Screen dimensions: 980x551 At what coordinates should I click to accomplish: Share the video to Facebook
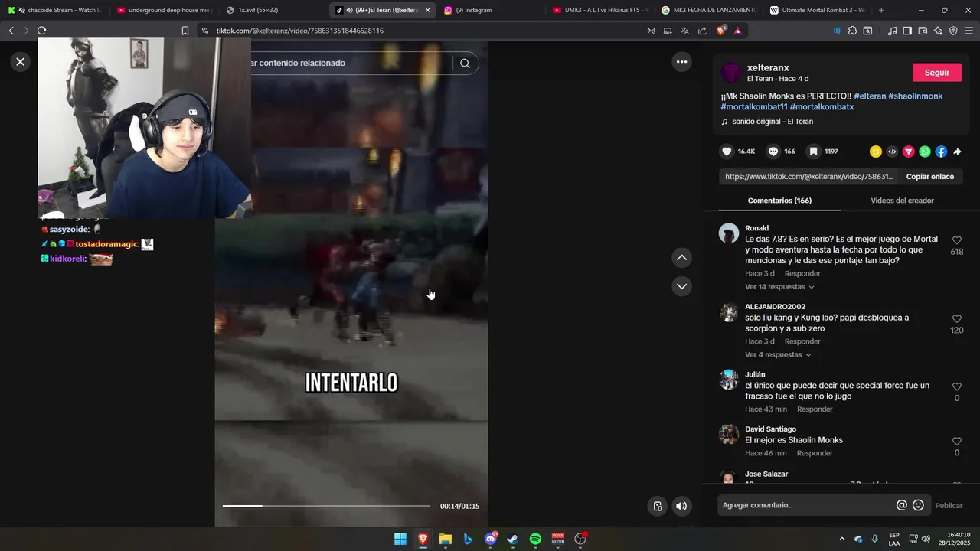point(941,152)
